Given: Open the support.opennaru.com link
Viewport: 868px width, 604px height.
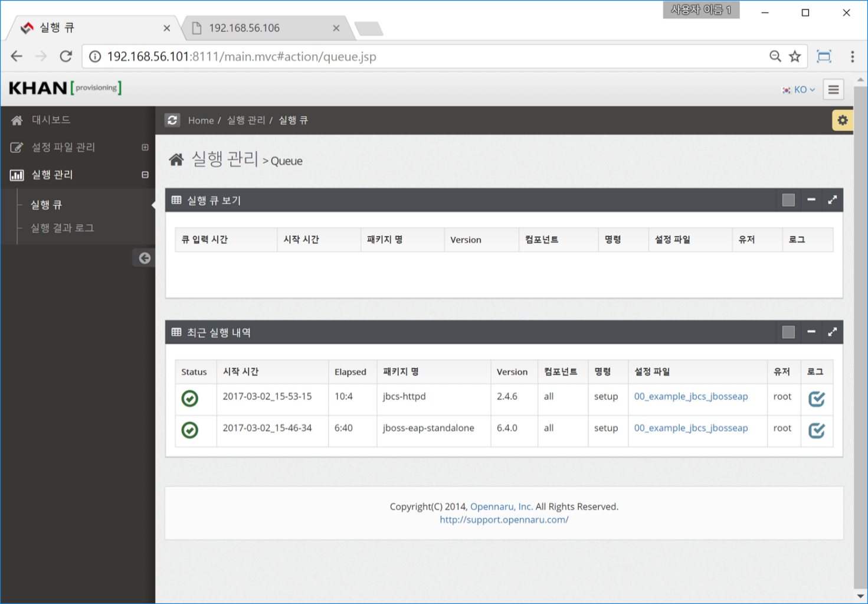Looking at the screenshot, I should tap(504, 520).
